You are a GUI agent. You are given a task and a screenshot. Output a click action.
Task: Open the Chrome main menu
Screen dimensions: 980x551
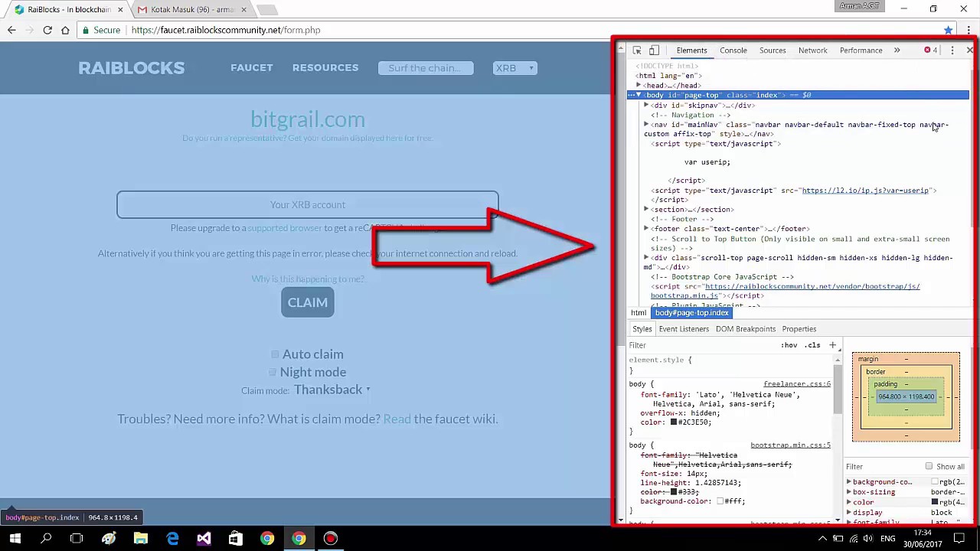click(x=969, y=30)
